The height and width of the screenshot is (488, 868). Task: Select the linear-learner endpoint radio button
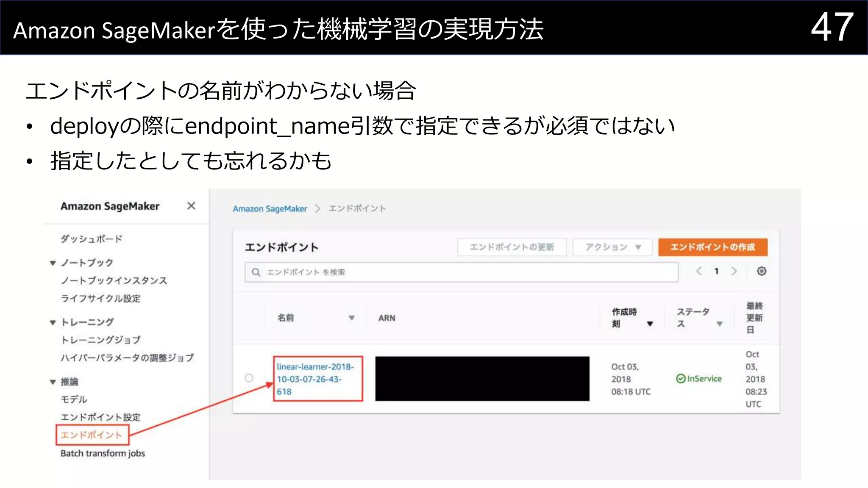pyautogui.click(x=249, y=378)
